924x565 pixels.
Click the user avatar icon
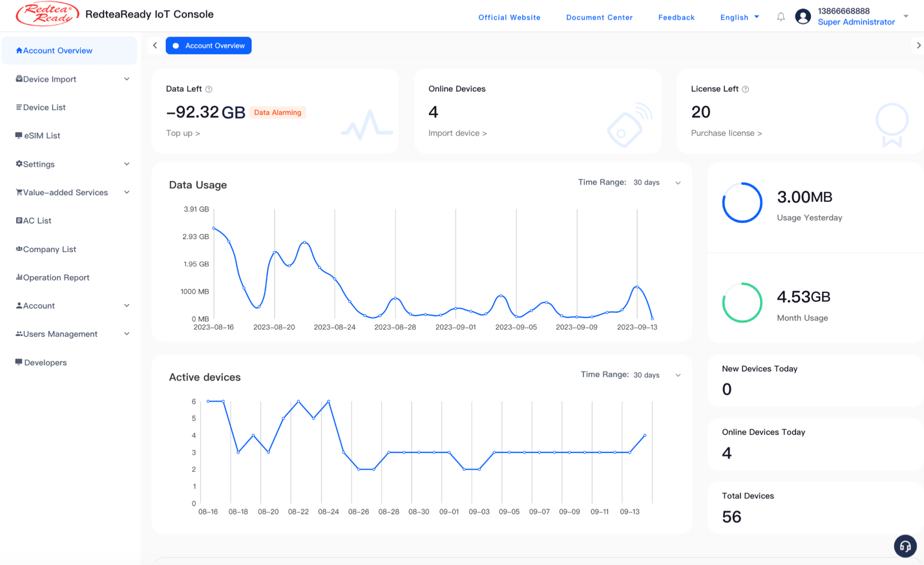803,17
